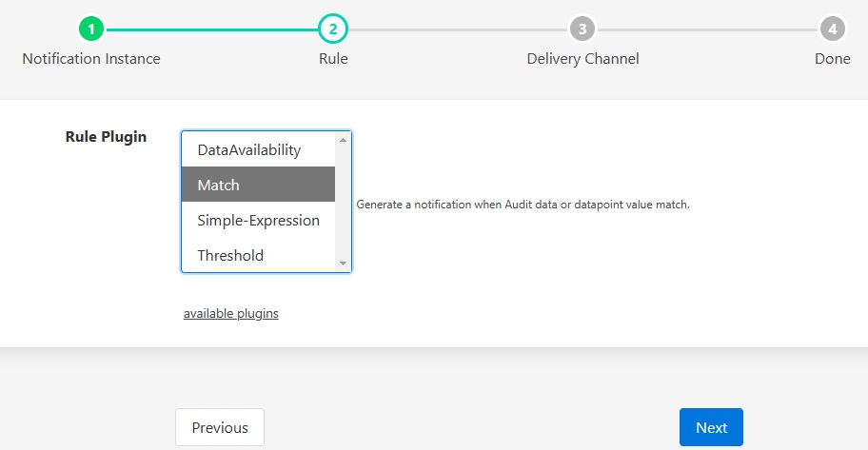Select the Done step label

tap(833, 59)
